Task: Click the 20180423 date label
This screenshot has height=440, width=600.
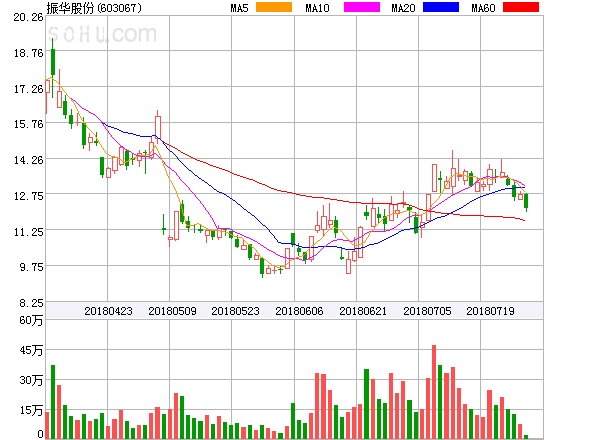Action: [108, 311]
